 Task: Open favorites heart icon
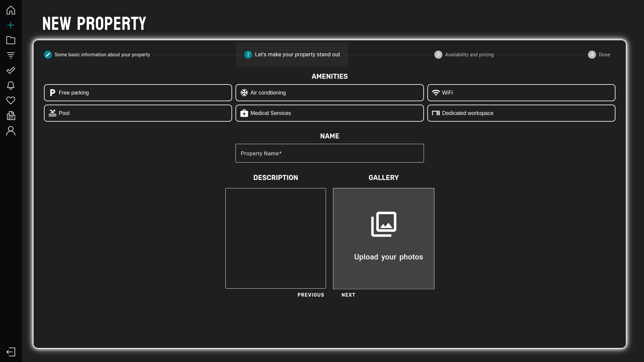coord(11,101)
